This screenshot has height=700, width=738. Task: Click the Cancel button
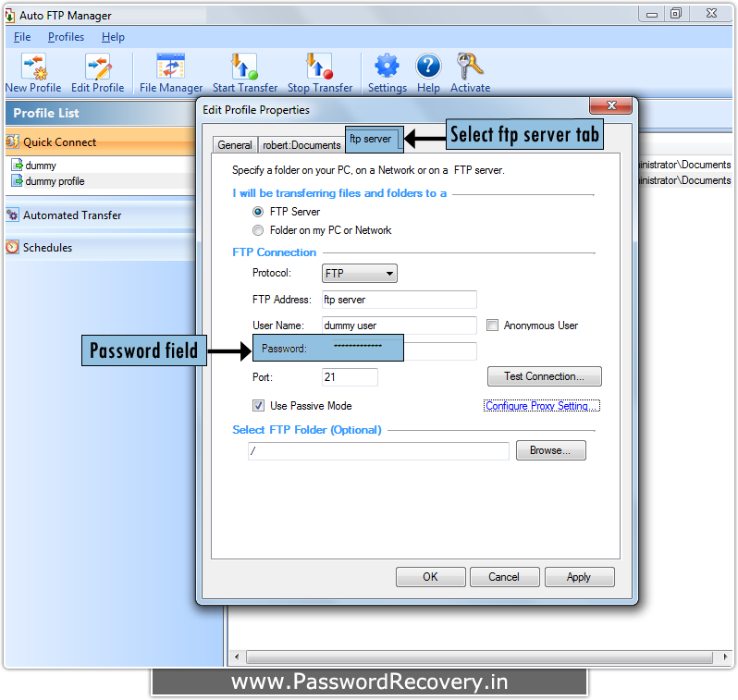point(505,577)
